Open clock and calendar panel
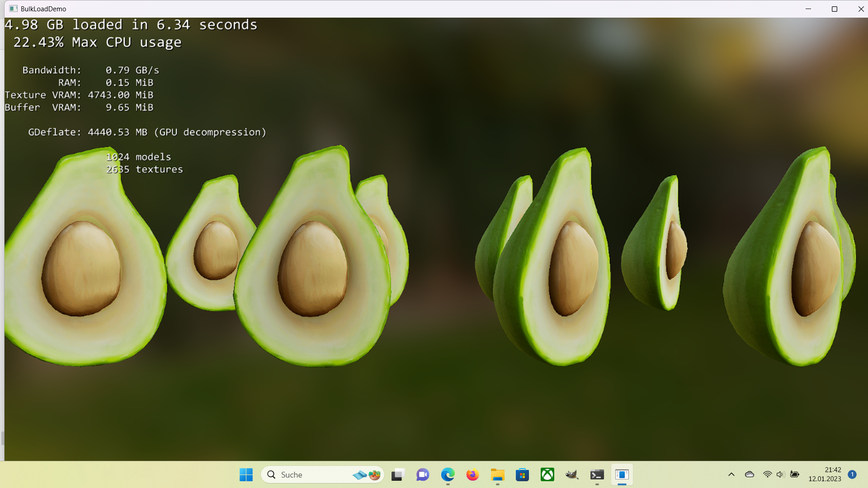Image resolution: width=868 pixels, height=488 pixels. 825,474
